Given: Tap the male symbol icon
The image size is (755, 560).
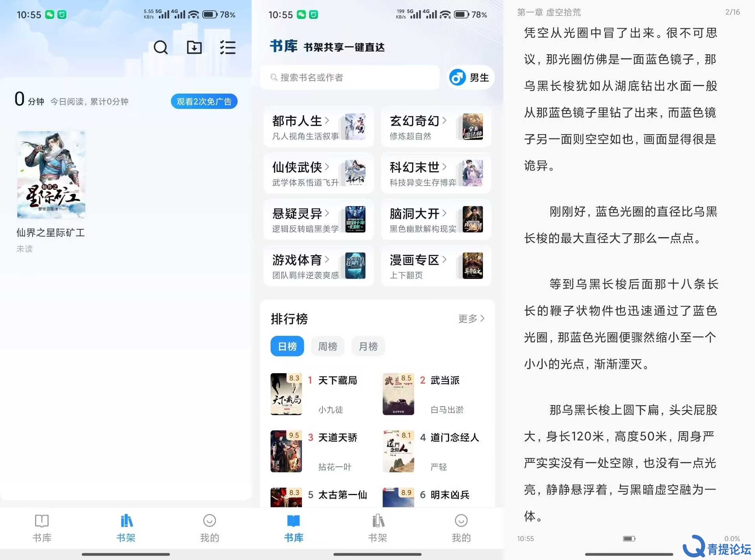Looking at the screenshot, I should click(x=457, y=77).
